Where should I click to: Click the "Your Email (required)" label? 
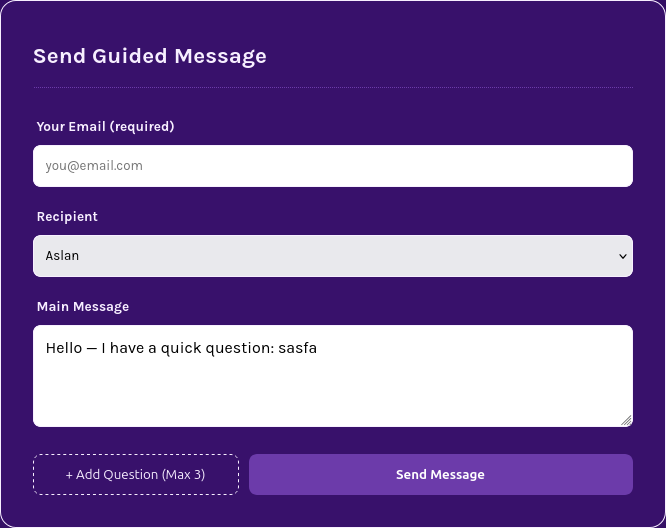click(105, 127)
